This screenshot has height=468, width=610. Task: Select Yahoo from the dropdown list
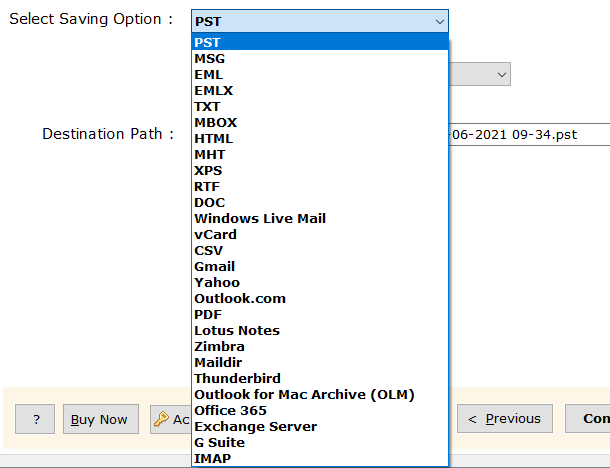point(320,282)
